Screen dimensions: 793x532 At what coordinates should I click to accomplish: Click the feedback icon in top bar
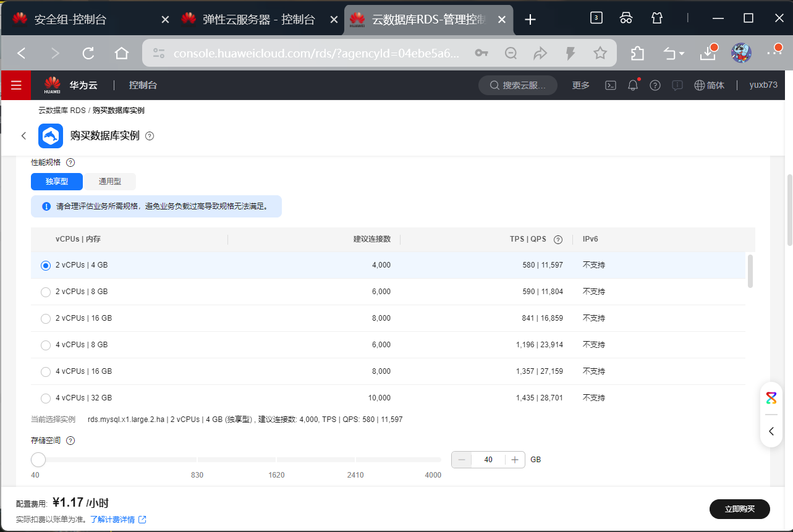pos(677,85)
